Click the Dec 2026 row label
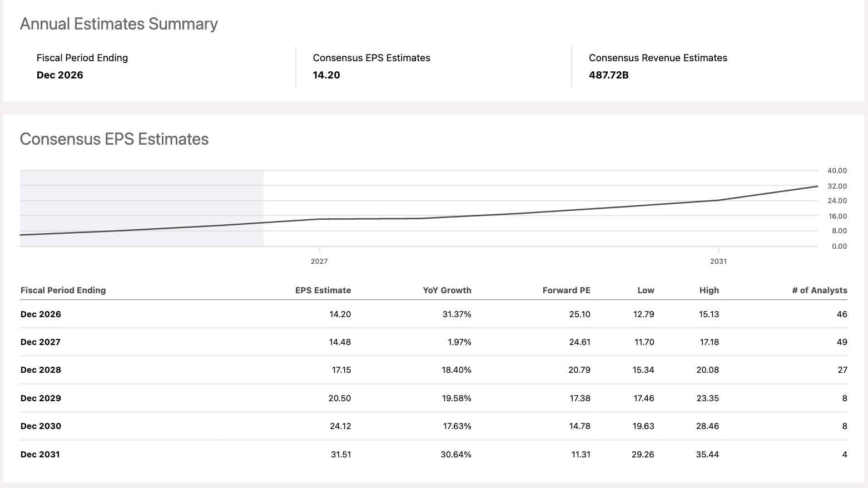The height and width of the screenshot is (488, 868). (41, 314)
